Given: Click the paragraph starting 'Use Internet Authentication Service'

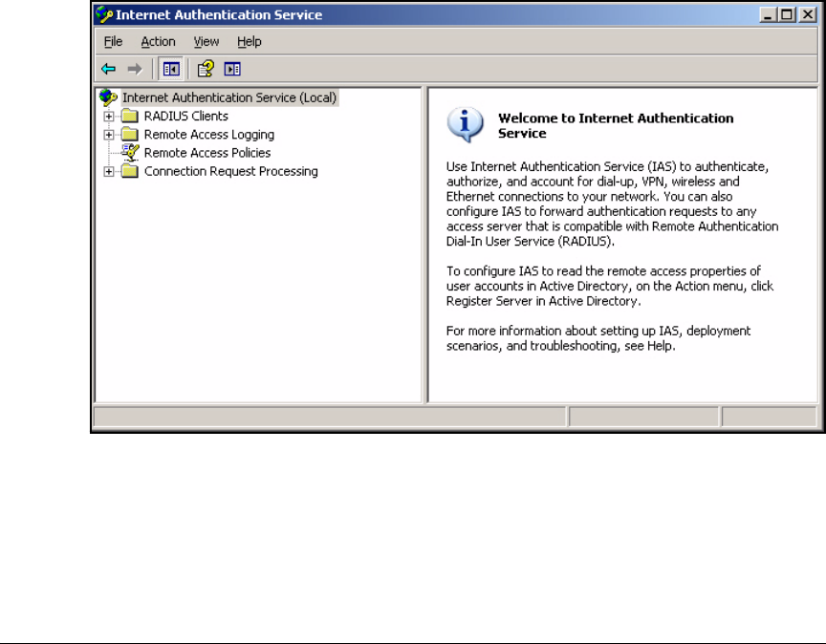Looking at the screenshot, I should tap(612, 204).
